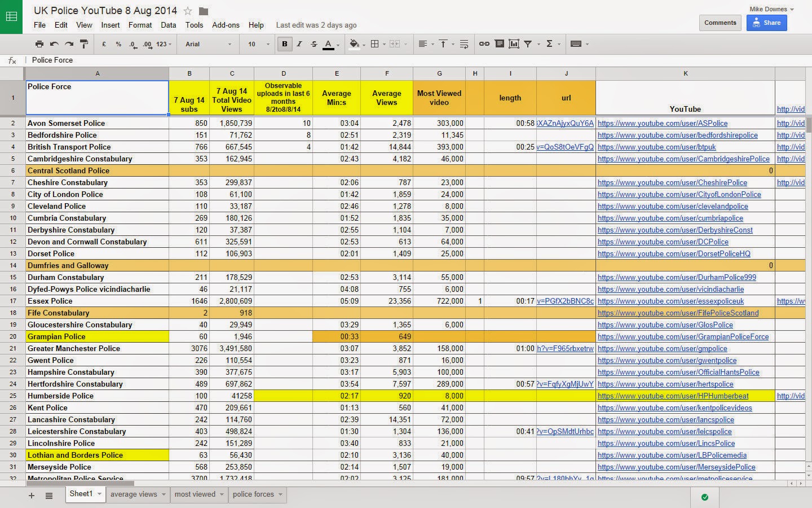Open the more number formats dropdown
This screenshot has width=812, height=508.
pyautogui.click(x=164, y=44)
